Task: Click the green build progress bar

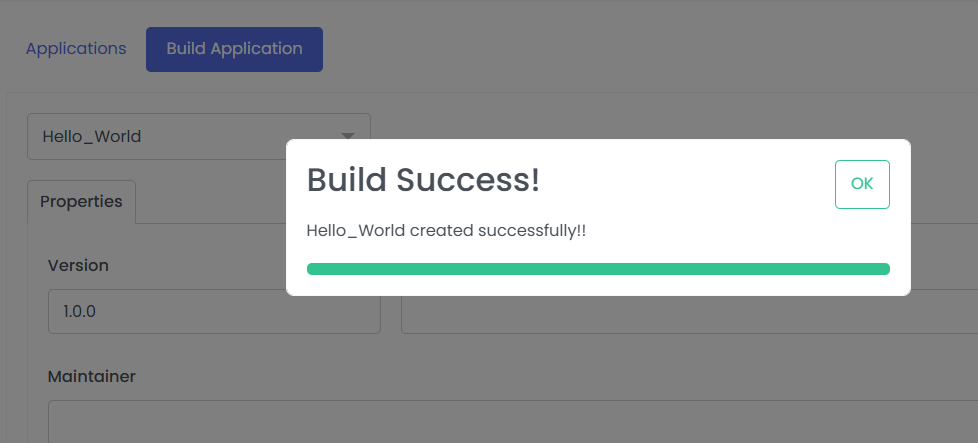Action: 598,269
